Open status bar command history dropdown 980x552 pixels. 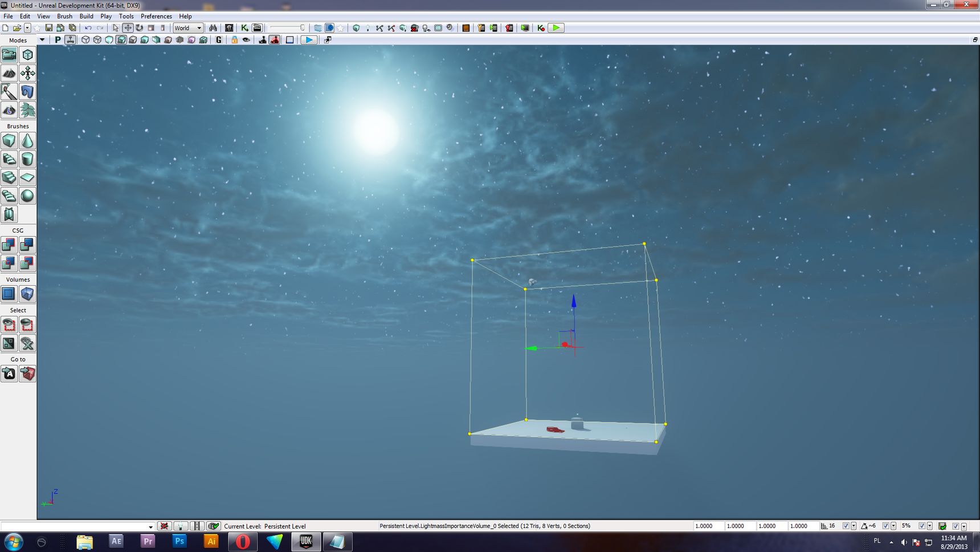[150, 527]
